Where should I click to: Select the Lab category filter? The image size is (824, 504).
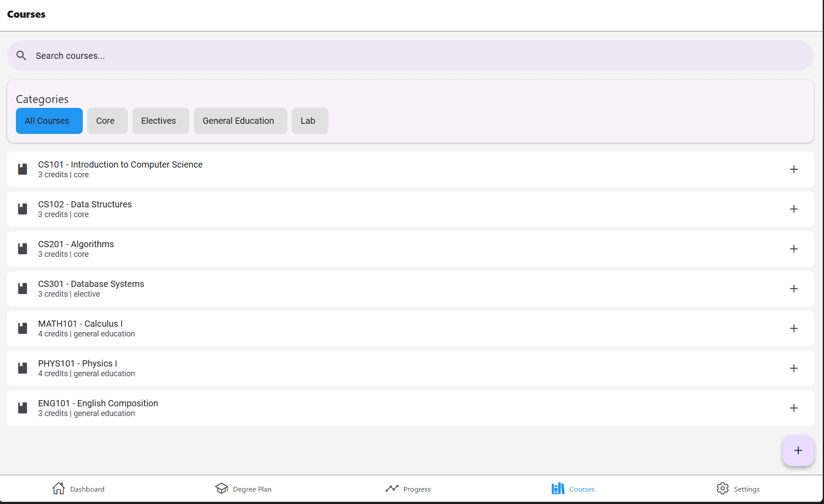coord(309,121)
